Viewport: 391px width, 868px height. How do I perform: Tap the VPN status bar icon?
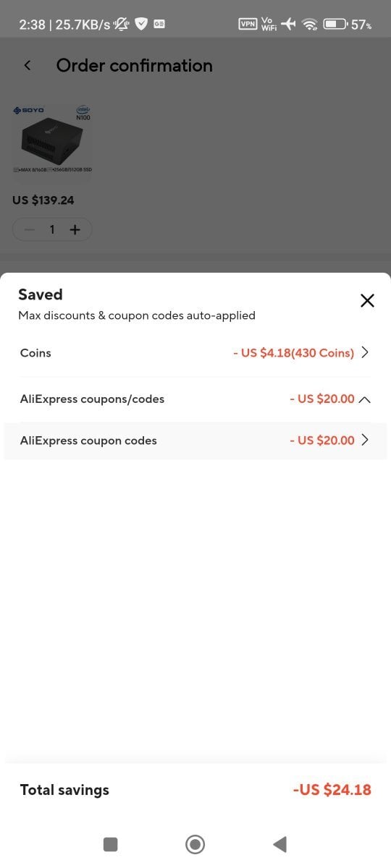[248, 25]
